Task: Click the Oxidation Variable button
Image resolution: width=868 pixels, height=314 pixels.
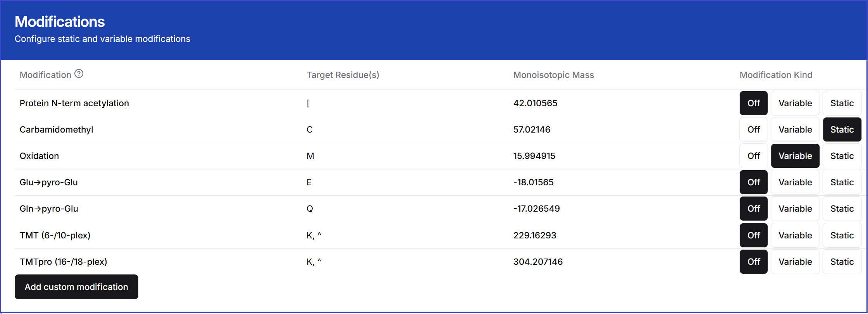Action: [x=795, y=156]
